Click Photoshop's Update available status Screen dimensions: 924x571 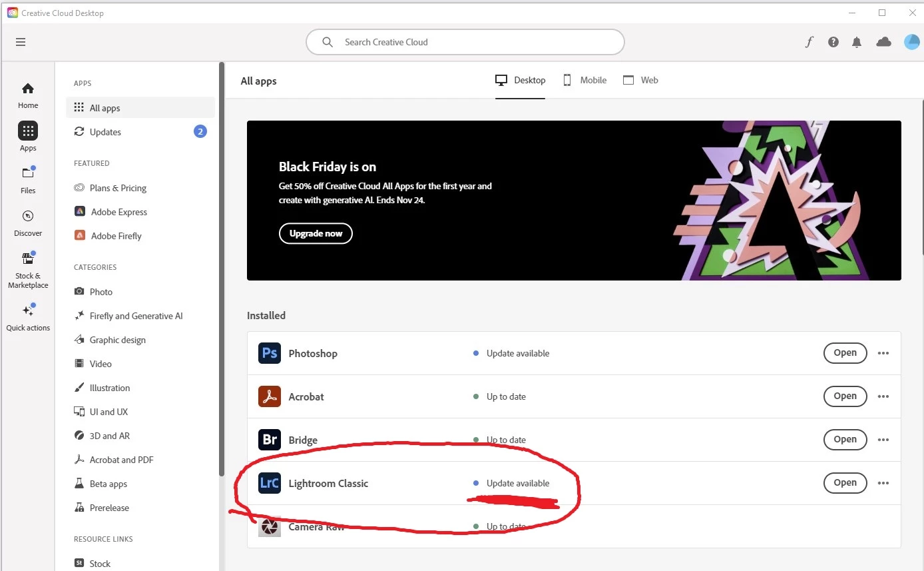(x=511, y=353)
